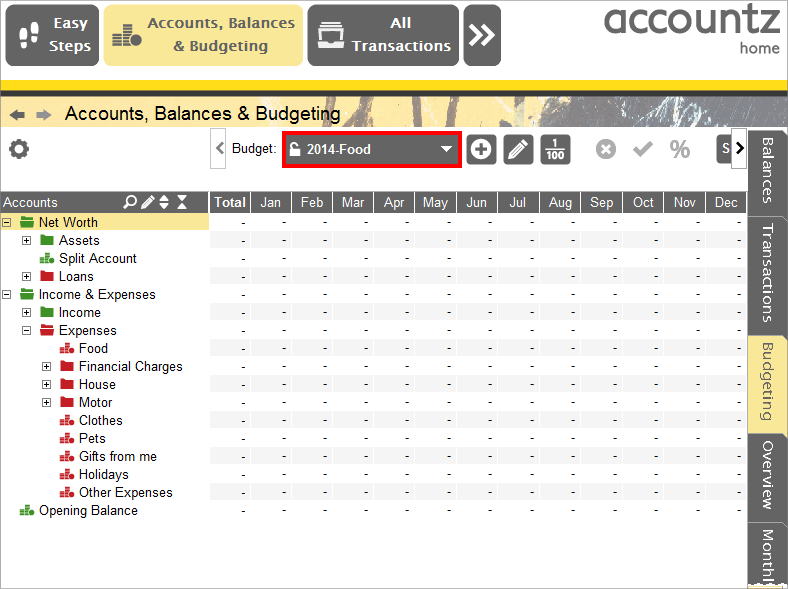Open settings gear icon
This screenshot has width=788, height=589.
pyautogui.click(x=19, y=149)
